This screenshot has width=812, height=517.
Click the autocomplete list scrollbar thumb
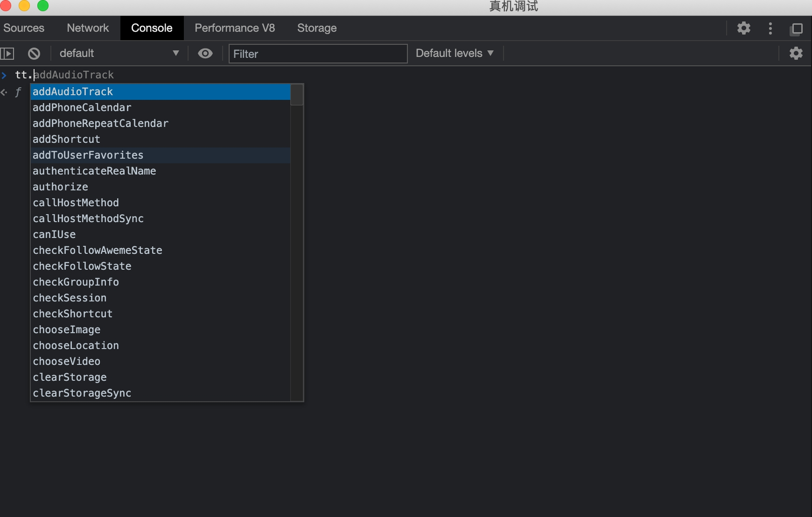297,95
